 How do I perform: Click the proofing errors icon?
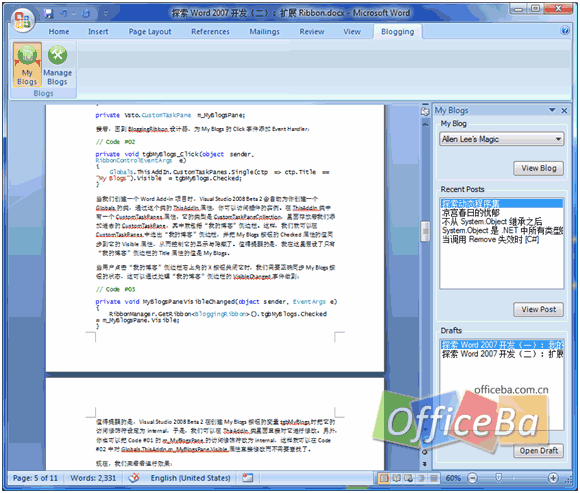coord(134,478)
